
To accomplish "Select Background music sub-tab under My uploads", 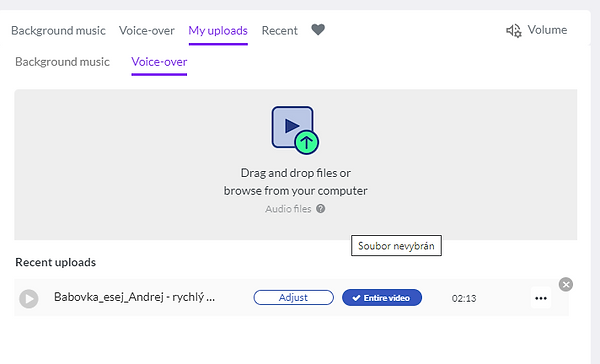I will [62, 62].
